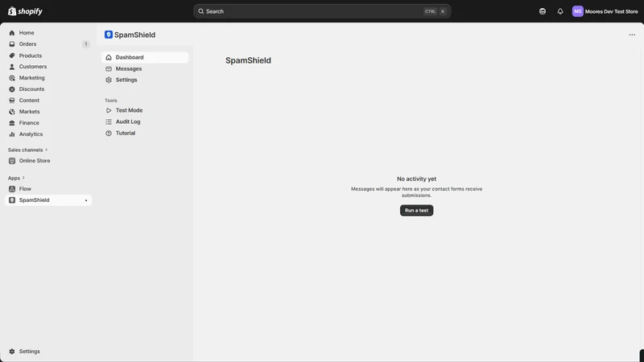Click the Customers person icon
This screenshot has height=362, width=644.
click(x=12, y=67)
